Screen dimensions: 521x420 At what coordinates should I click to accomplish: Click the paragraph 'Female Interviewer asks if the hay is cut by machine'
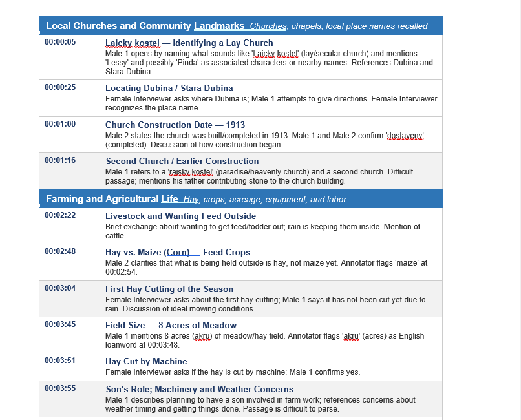233,372
